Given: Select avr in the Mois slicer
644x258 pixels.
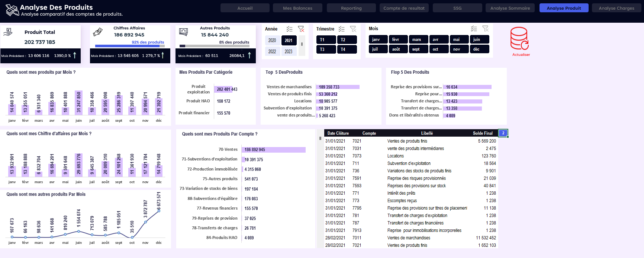Looking at the screenshot, I should [x=439, y=39].
